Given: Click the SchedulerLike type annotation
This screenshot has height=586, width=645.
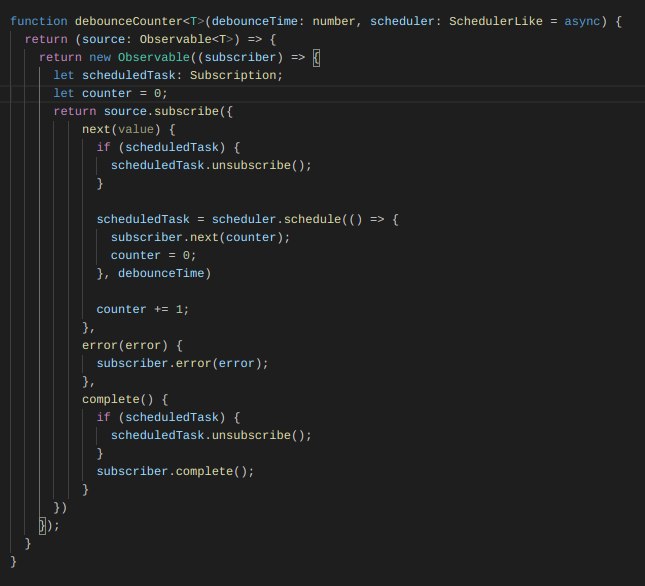Looking at the screenshot, I should (x=495, y=21).
